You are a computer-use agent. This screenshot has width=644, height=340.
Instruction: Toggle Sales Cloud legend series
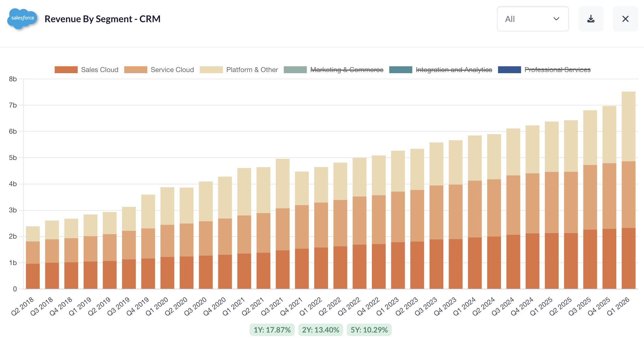click(x=99, y=70)
